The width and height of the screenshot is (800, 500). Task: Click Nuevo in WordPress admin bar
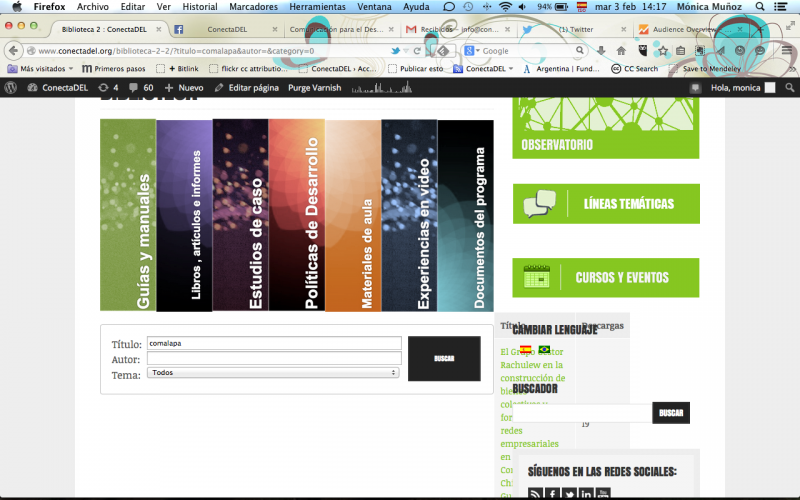coord(184,88)
